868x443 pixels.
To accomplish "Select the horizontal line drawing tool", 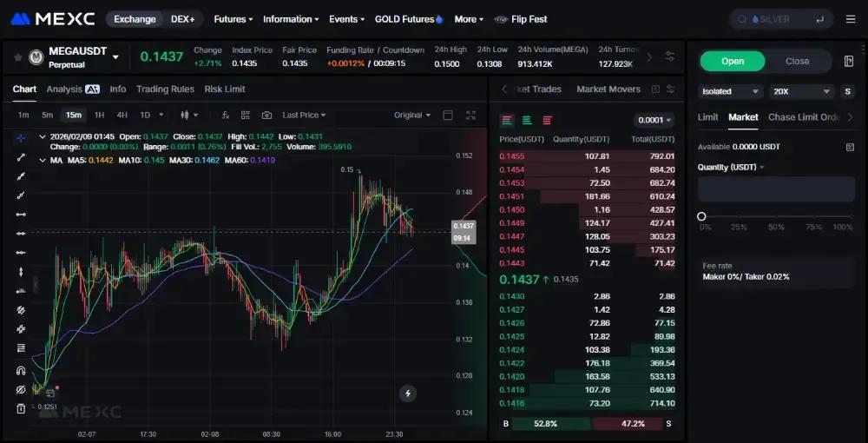I will pyautogui.click(x=21, y=234).
